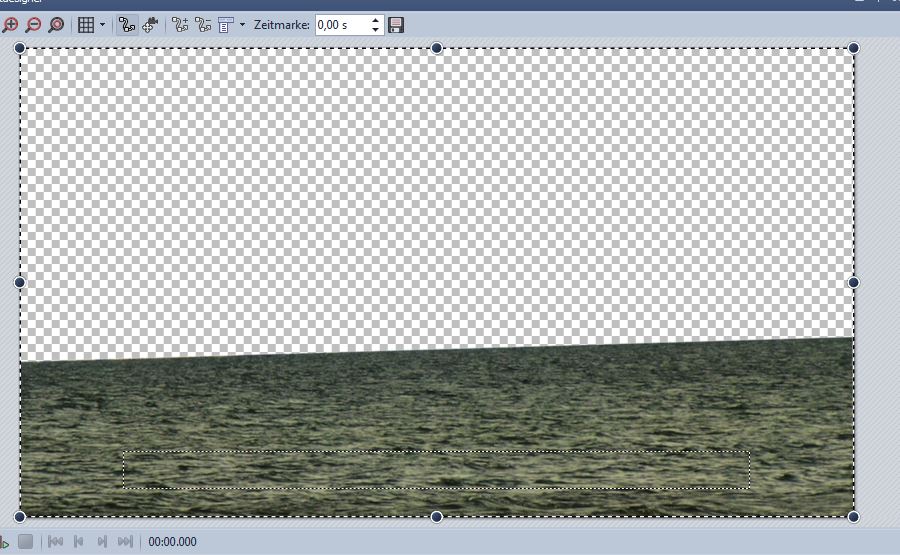The image size is (900, 555).
Task: Remove a motion path point
Action: (x=203, y=25)
